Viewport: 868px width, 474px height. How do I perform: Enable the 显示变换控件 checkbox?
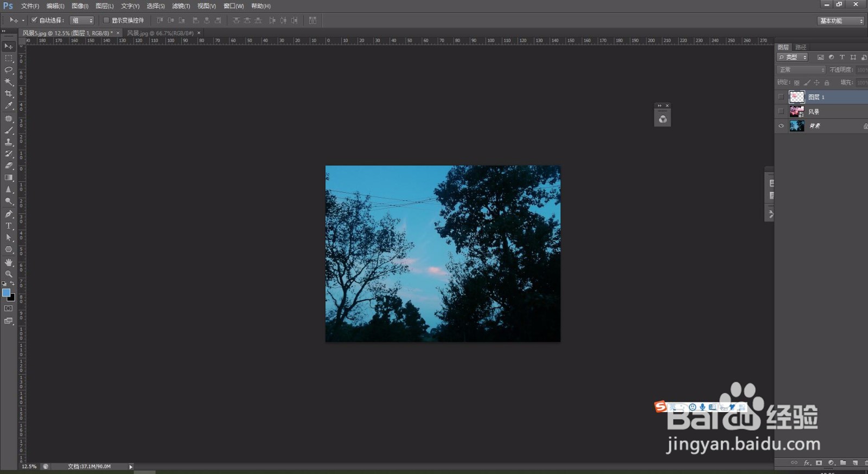click(x=106, y=20)
